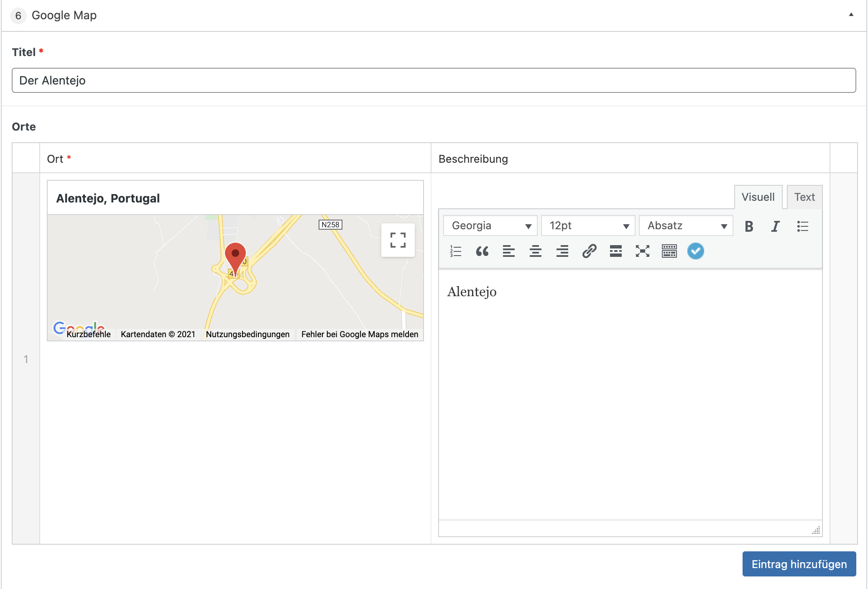This screenshot has width=868, height=589.
Task: Click the Eintrag hinzufügen button
Action: click(799, 564)
